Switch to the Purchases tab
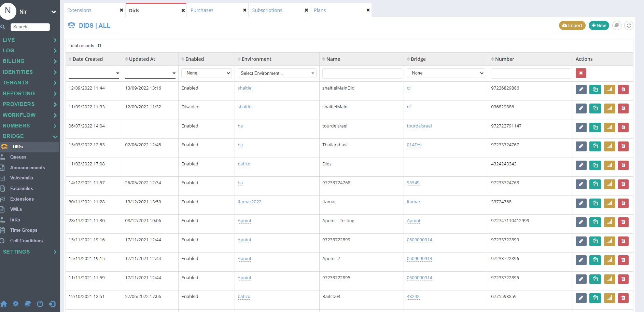Image resolution: width=644 pixels, height=312 pixels. pyautogui.click(x=202, y=10)
